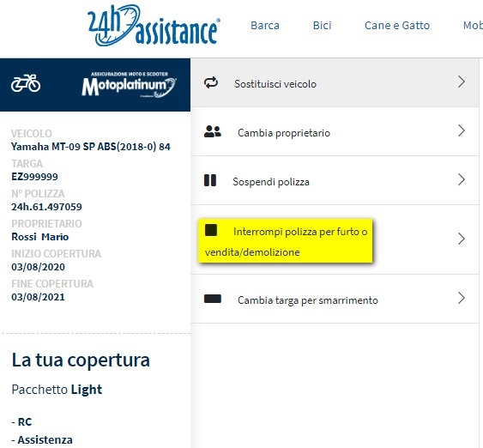Go to the Cane e Gatto section

397,25
